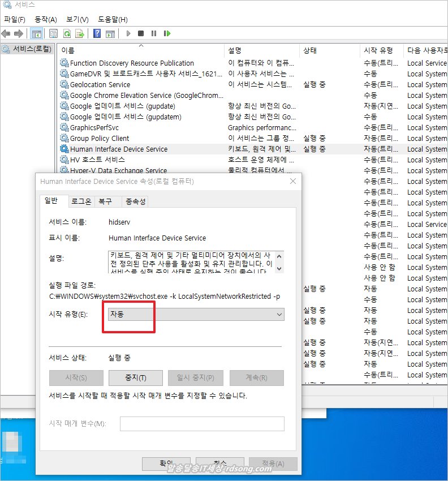Click the Back arrow in the toolbar
448x481 pixels.
point(6,33)
